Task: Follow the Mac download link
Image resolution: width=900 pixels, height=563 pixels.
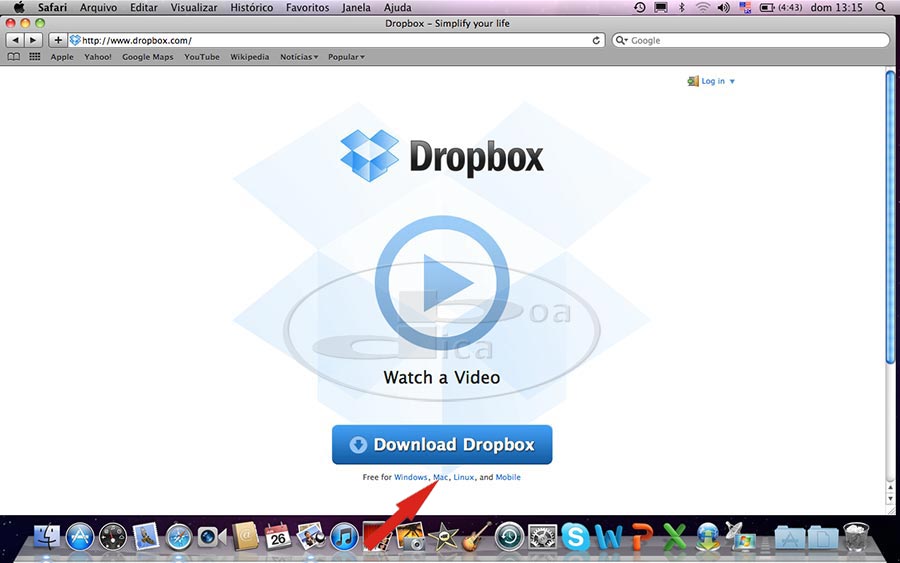Action: (x=440, y=477)
